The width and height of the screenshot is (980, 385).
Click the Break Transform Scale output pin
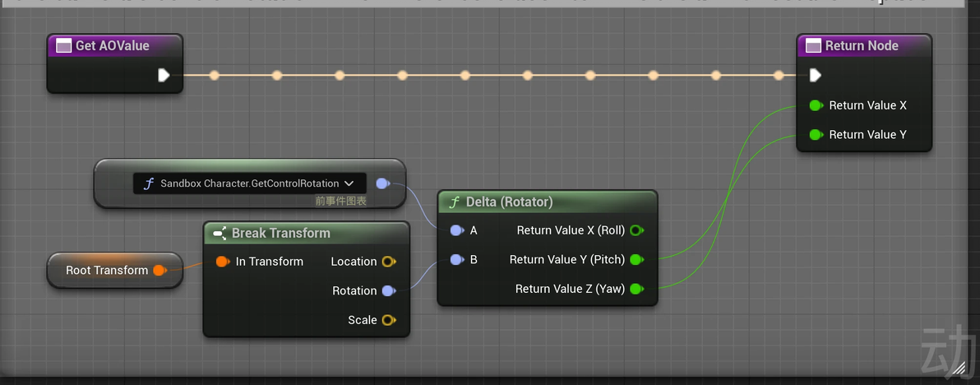pos(389,320)
